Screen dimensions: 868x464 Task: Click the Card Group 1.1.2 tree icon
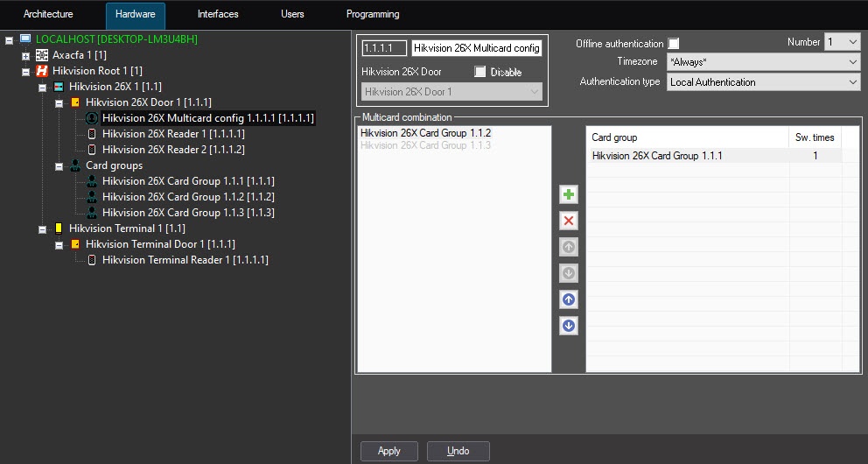(x=92, y=197)
